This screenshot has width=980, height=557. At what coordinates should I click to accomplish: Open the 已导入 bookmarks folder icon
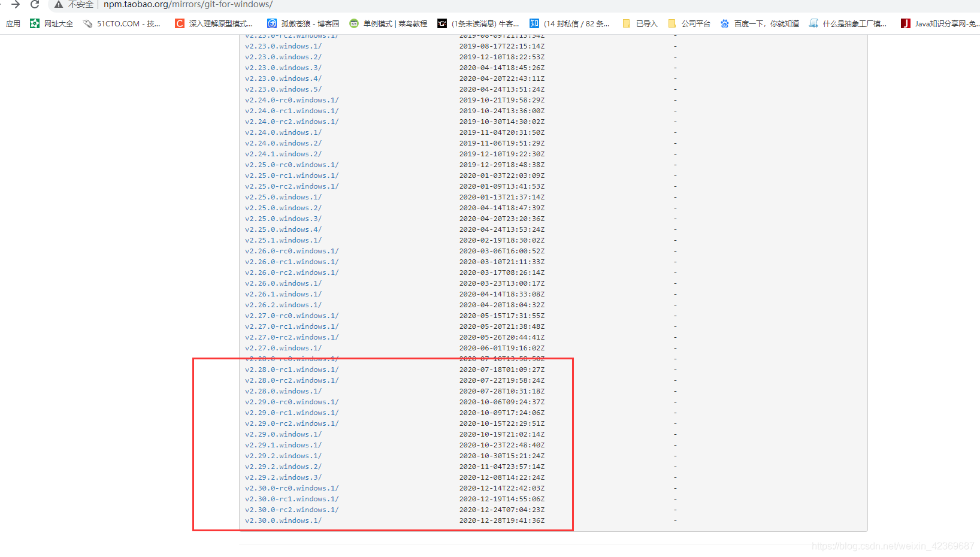coord(627,23)
